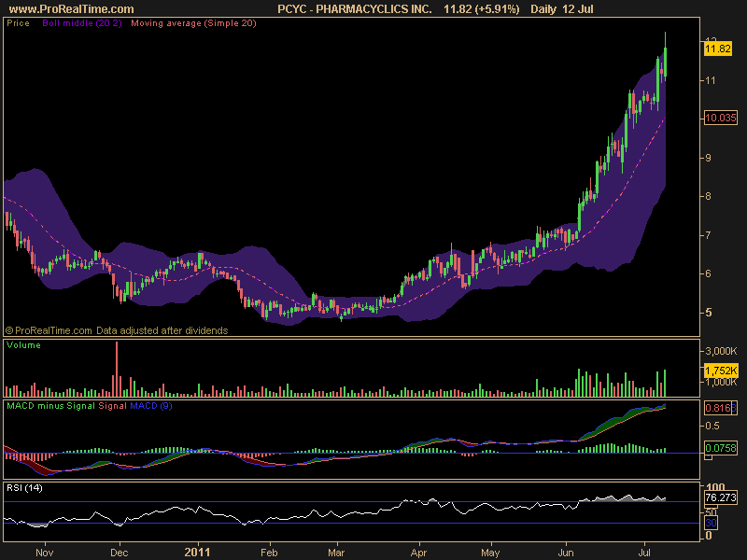The image size is (747, 560).
Task: Click the Mar label on time axis
Action: (x=336, y=553)
